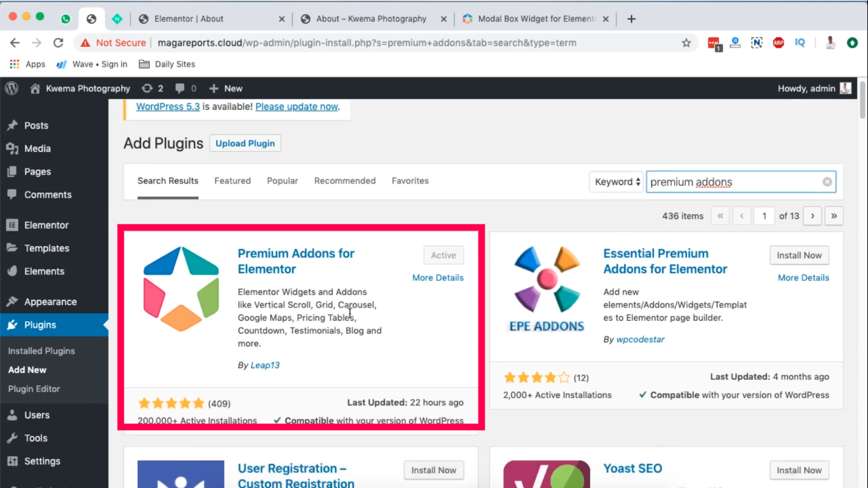Switch to the Recommended tab

pos(345,180)
